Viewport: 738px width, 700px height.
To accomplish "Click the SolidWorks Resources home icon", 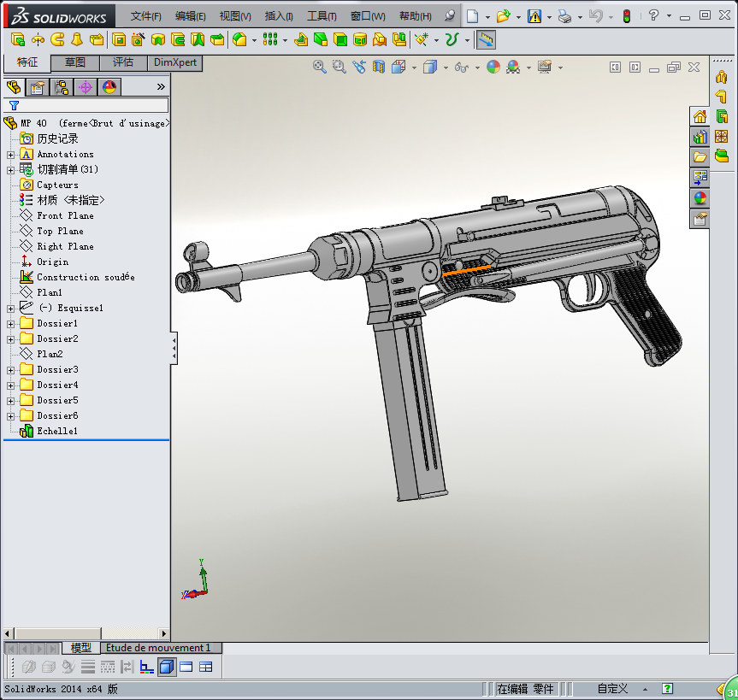I will coord(700,117).
